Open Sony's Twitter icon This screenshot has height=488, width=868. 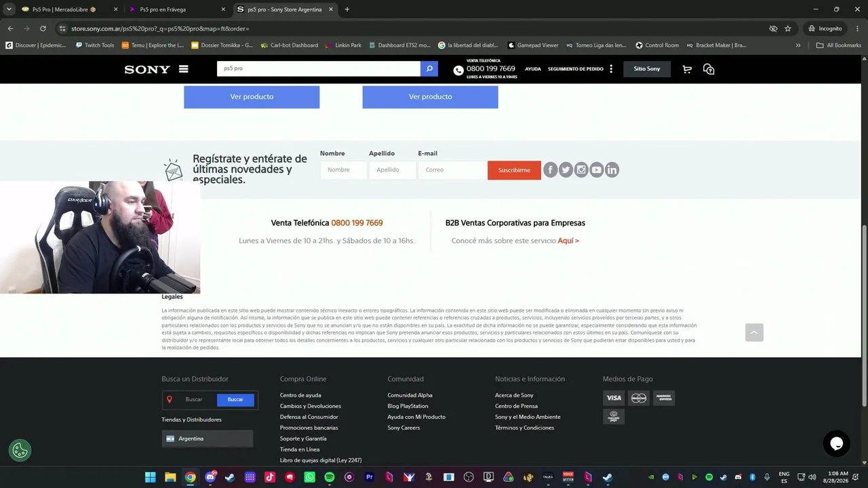point(566,170)
